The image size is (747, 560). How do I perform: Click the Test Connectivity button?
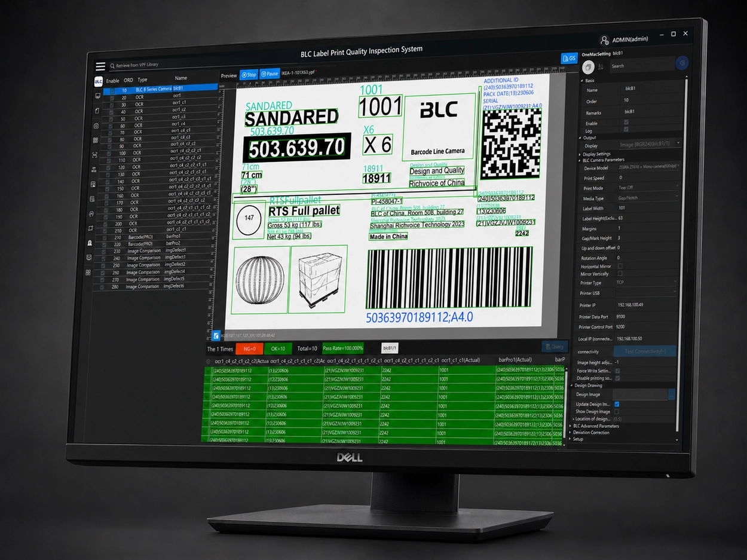click(x=644, y=351)
